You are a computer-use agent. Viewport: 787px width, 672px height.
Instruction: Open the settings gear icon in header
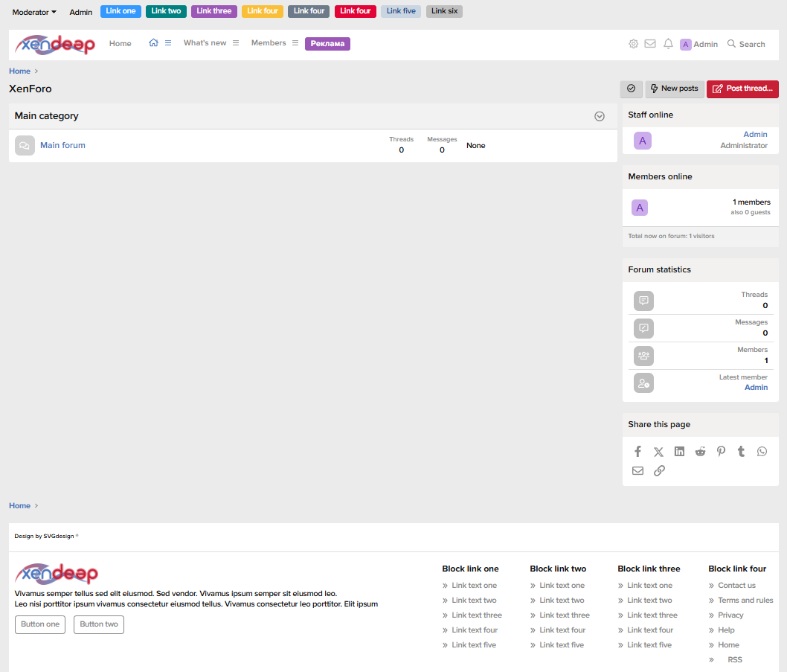[633, 44]
